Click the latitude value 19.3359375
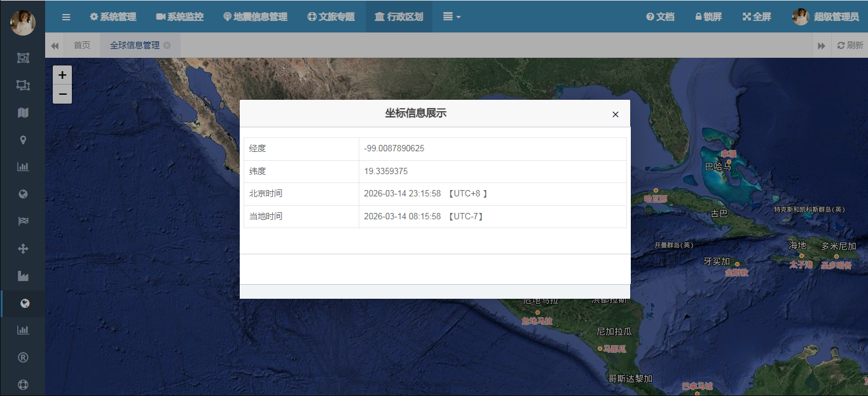868x396 pixels. tap(386, 172)
